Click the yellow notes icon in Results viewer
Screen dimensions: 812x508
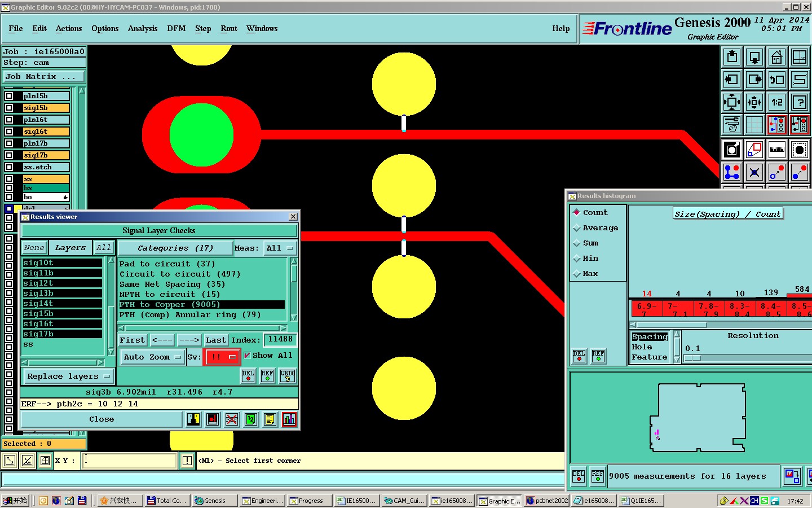click(270, 419)
